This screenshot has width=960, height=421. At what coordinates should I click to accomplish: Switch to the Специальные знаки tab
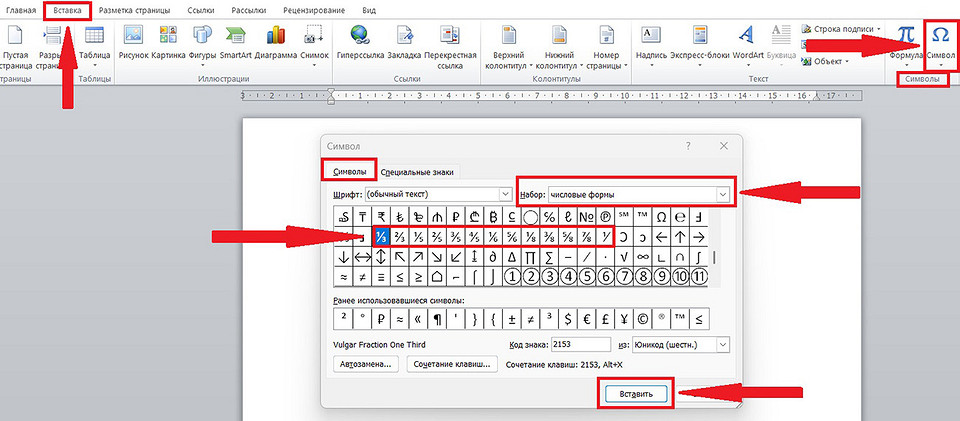point(419,171)
